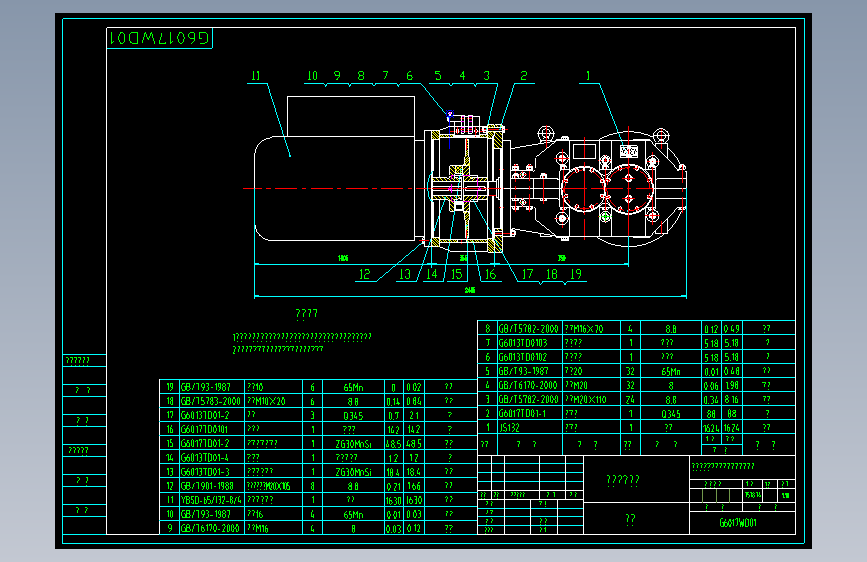The width and height of the screenshot is (867, 562).
Task: Select part callout number 13 below the assembly
Action: pyautogui.click(x=405, y=274)
